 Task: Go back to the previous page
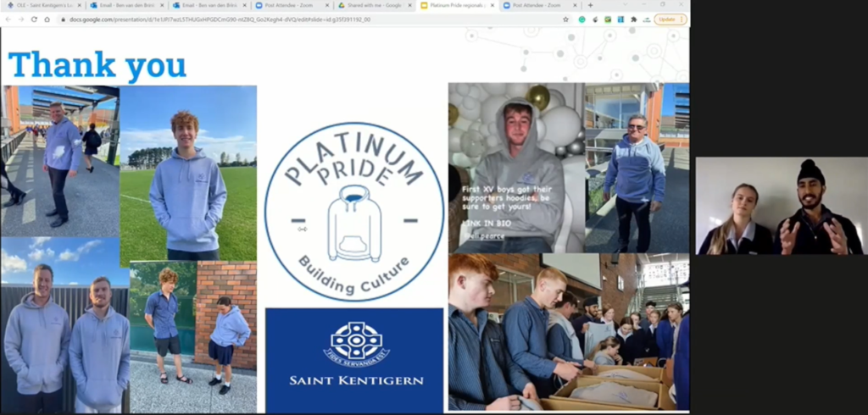[9, 19]
